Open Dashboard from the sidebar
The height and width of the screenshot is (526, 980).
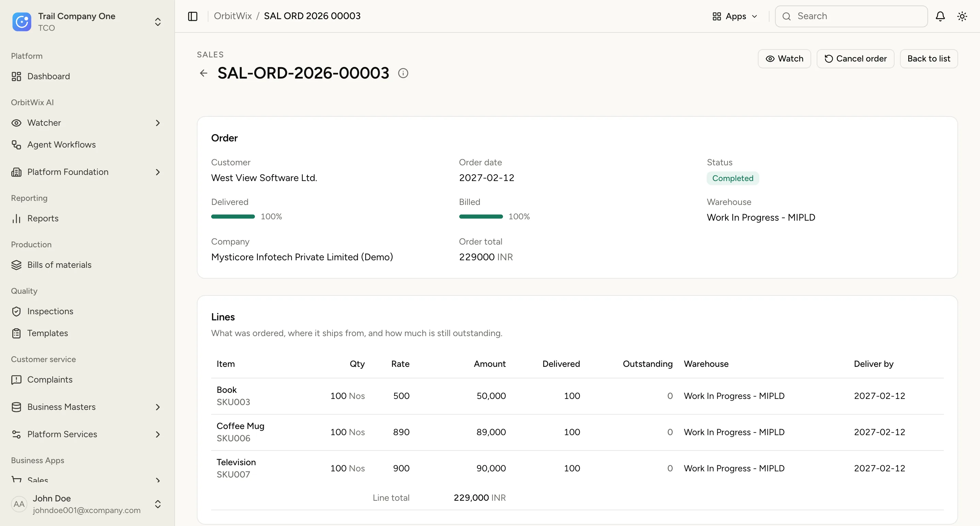87,77
